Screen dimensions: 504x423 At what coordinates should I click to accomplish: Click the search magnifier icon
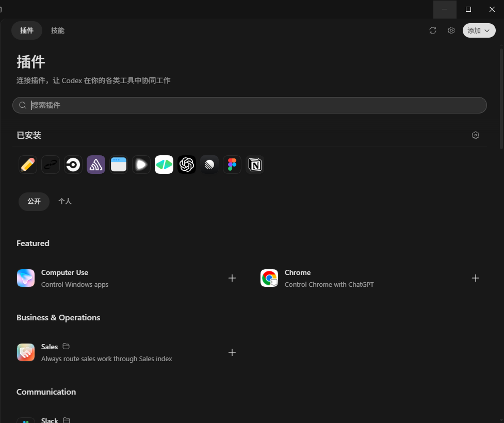pyautogui.click(x=23, y=105)
